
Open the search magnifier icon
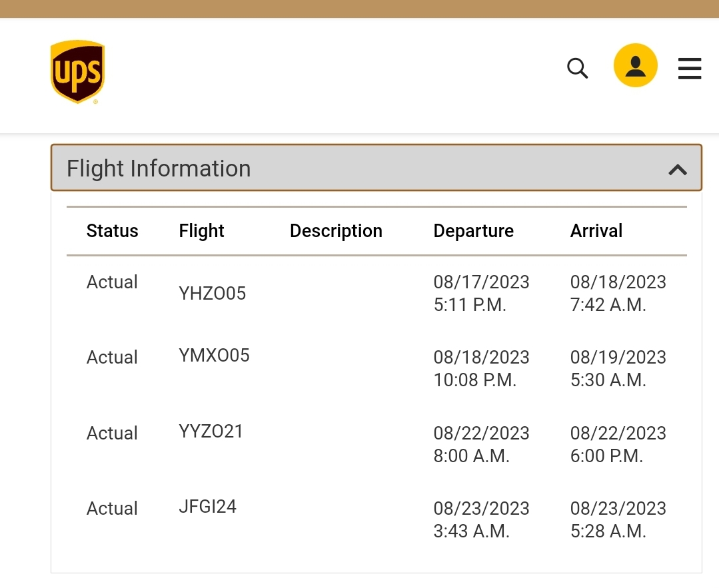(x=577, y=67)
